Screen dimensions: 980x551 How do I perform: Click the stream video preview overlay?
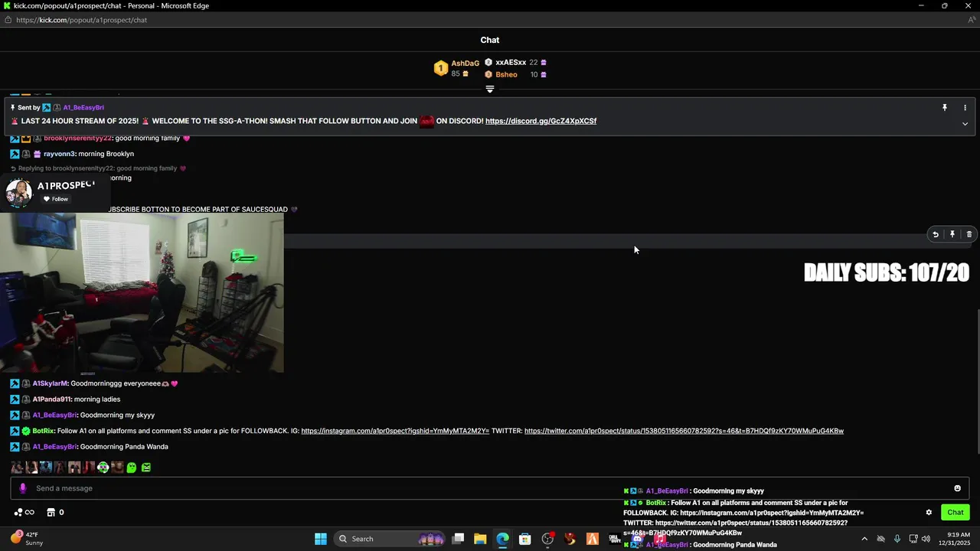[142, 293]
